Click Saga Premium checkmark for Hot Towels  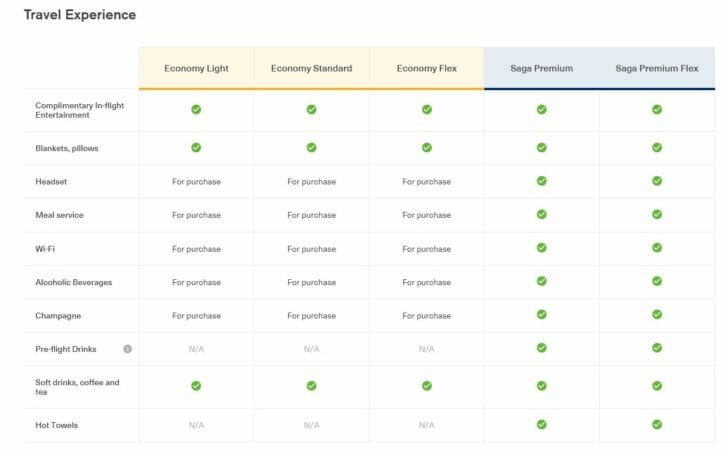pyautogui.click(x=542, y=425)
